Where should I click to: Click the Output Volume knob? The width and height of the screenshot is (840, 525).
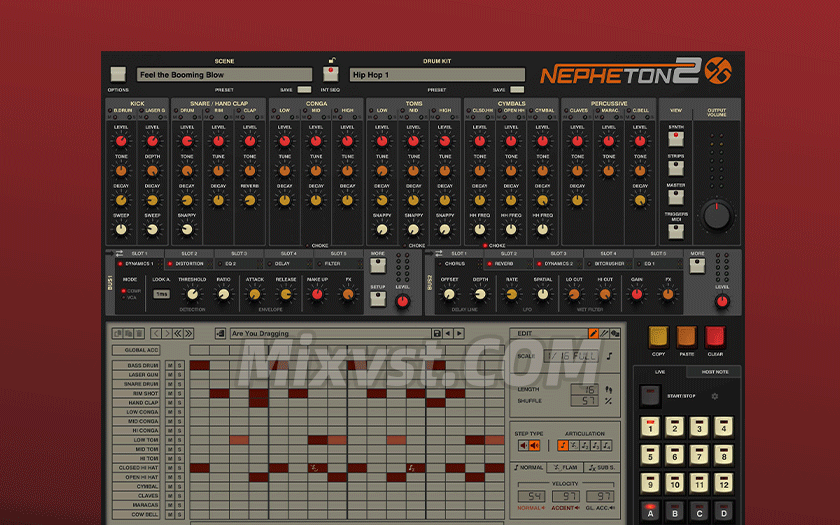point(716,215)
